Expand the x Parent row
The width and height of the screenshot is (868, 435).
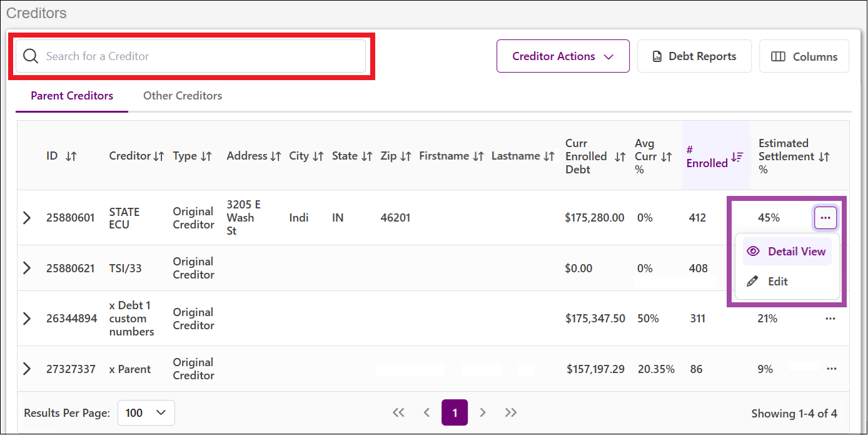point(26,369)
